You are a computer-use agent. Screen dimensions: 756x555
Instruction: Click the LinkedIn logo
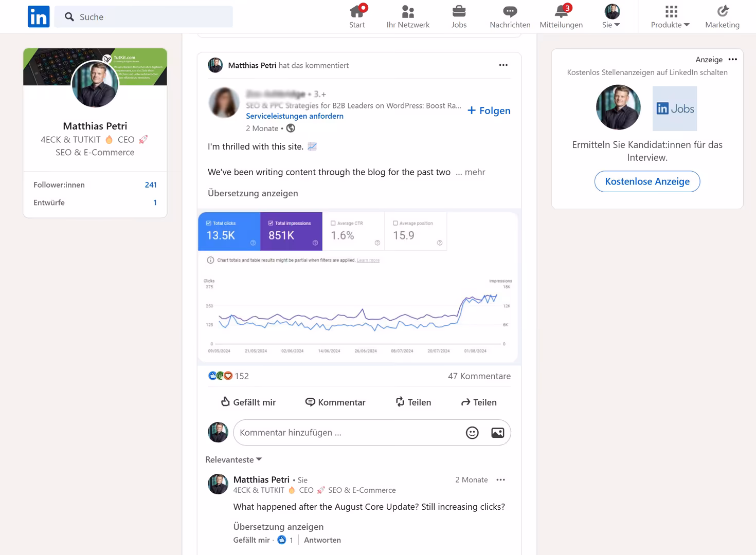(39, 16)
